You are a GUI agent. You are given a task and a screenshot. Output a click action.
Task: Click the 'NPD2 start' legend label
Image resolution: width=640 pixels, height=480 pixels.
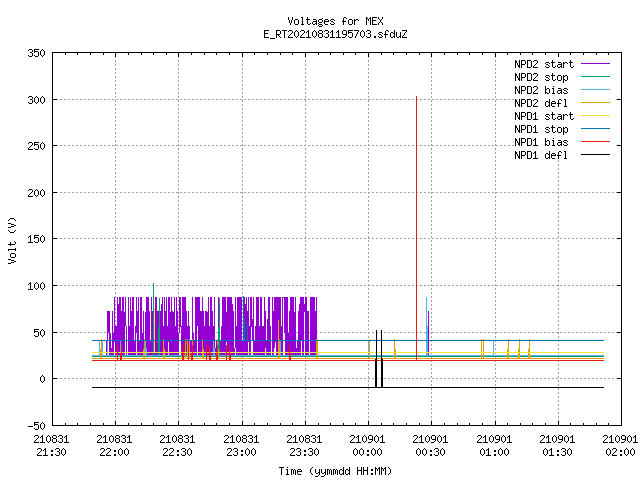[x=544, y=64]
